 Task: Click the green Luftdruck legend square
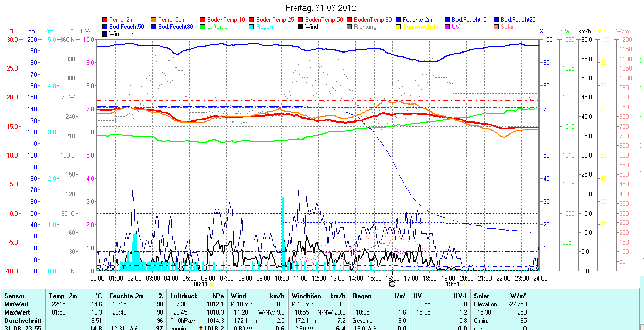click(203, 27)
